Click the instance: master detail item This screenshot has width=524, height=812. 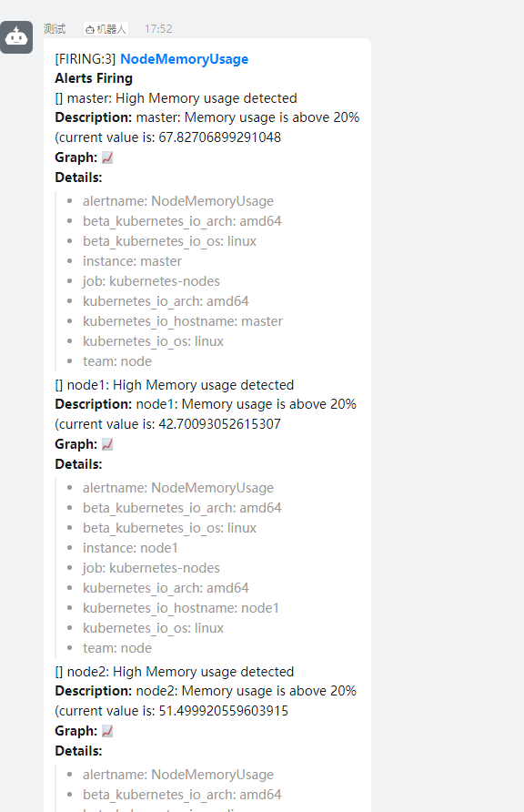tap(133, 261)
